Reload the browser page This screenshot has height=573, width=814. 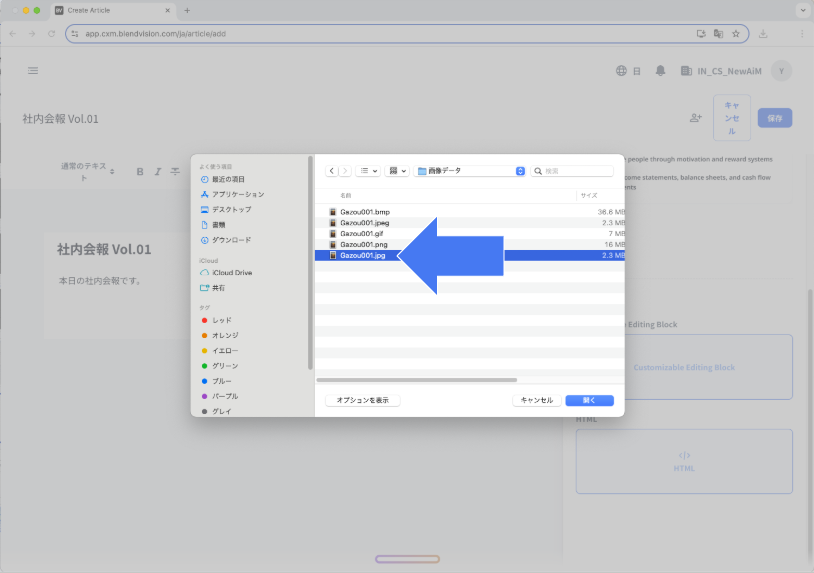click(x=51, y=34)
